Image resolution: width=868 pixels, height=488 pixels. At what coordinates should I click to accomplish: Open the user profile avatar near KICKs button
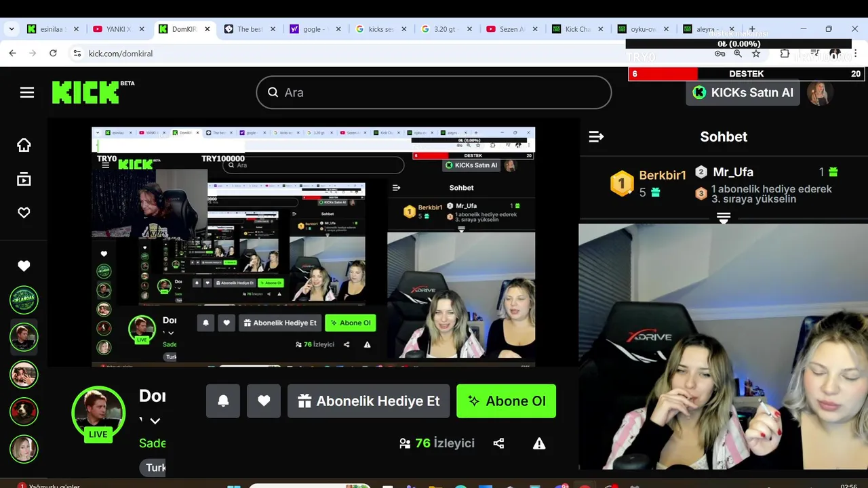pos(819,93)
